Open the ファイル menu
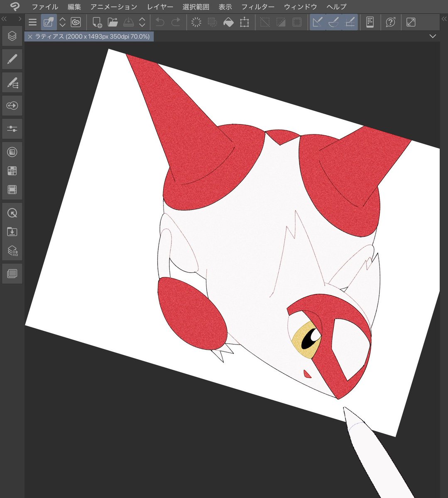Screen dimensions: 448x498 pyautogui.click(x=45, y=7)
